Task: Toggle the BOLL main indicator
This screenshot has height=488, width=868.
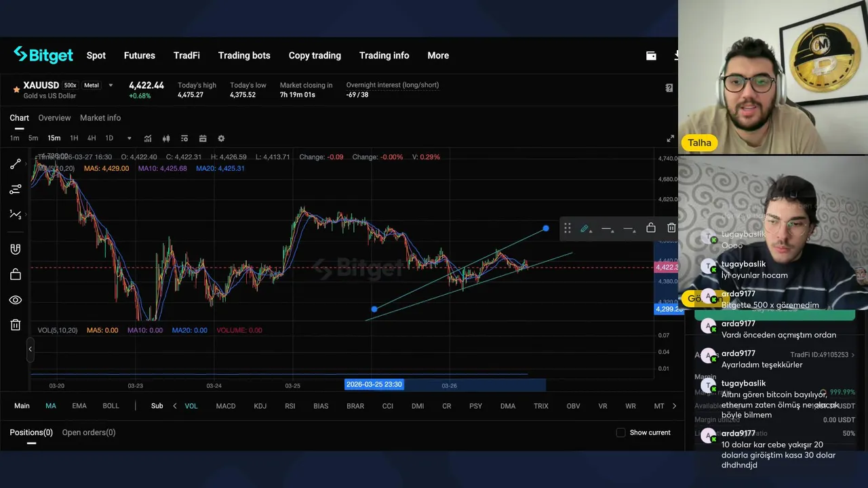Action: coord(111,406)
